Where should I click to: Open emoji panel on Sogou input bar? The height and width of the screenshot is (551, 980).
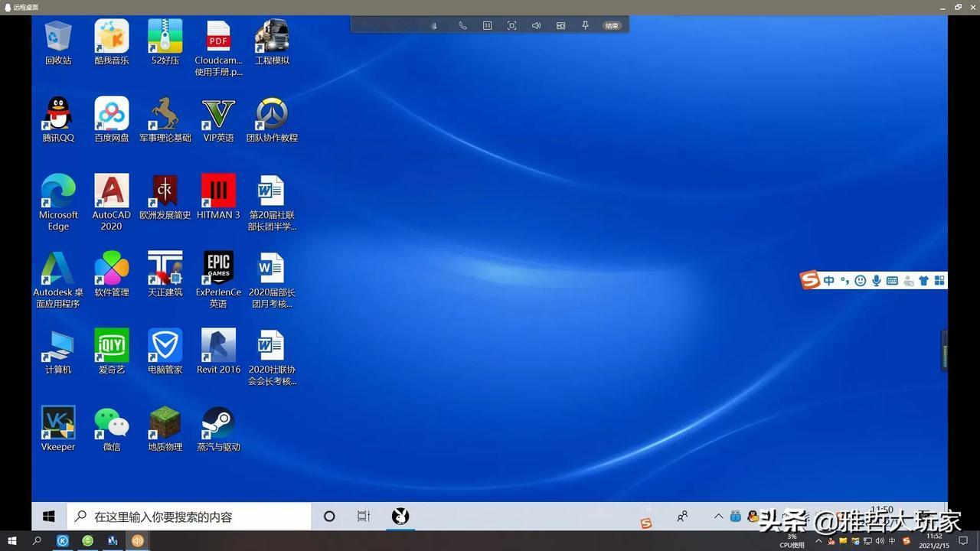coord(861,281)
